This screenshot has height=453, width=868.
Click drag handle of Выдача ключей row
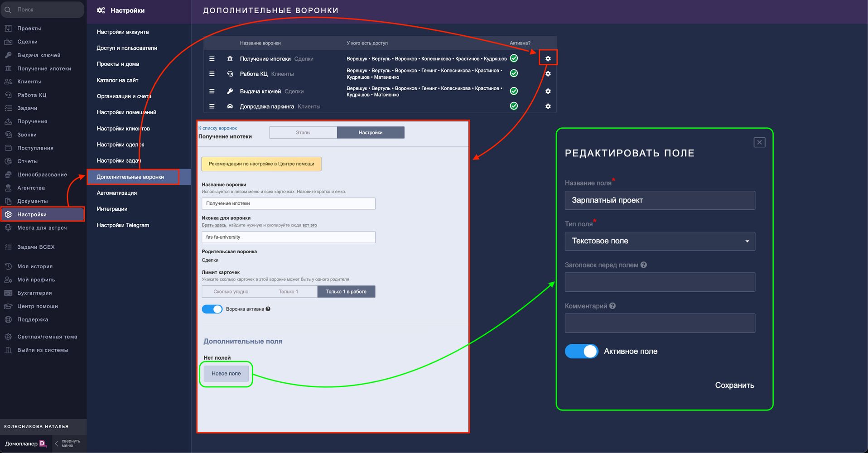pyautogui.click(x=212, y=91)
